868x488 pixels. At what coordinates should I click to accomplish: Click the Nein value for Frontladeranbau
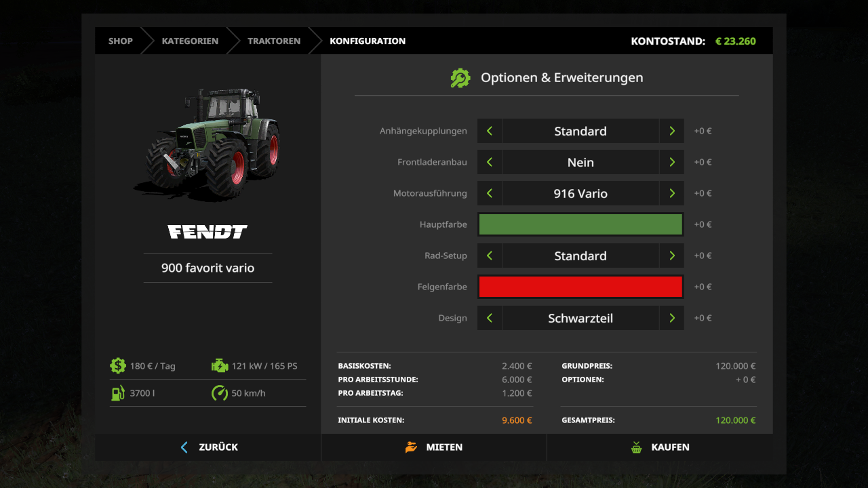(x=580, y=162)
